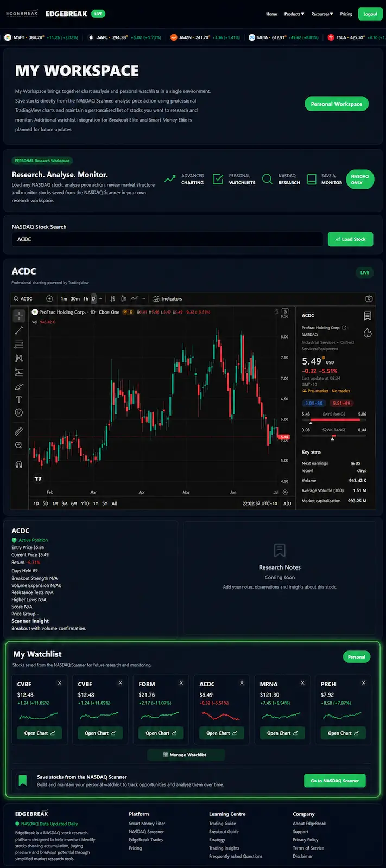The height and width of the screenshot is (868, 386).
Task: Select the ruler measure tool
Action: pyautogui.click(x=19, y=431)
